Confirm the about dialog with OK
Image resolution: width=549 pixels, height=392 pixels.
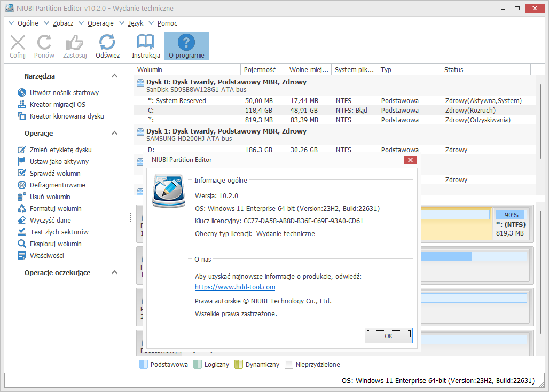[x=389, y=336]
